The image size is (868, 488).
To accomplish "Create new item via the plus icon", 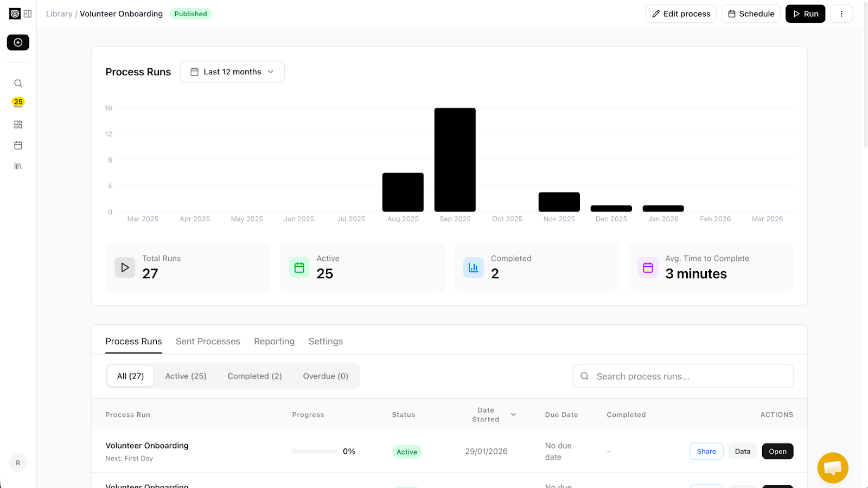I will pos(18,42).
